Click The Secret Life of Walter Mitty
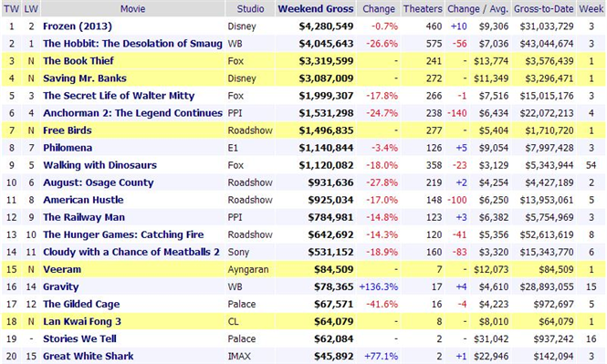607x364 pixels. [x=119, y=96]
